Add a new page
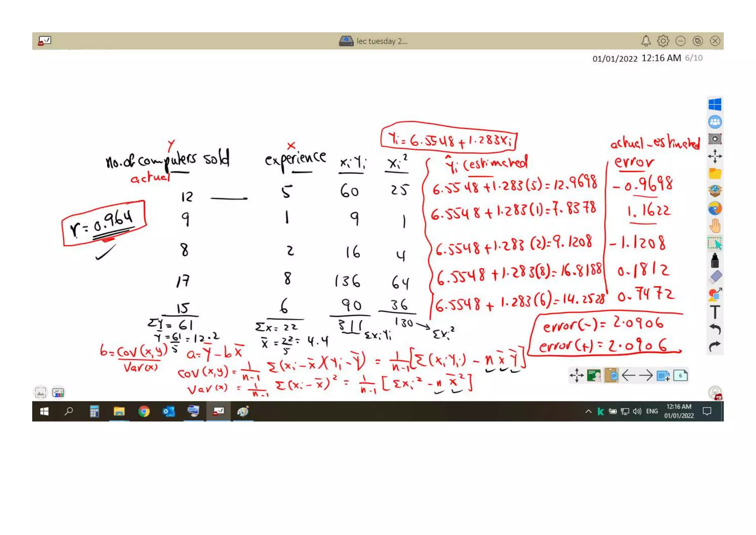Image resolution: width=756 pixels, height=535 pixels. (x=663, y=376)
